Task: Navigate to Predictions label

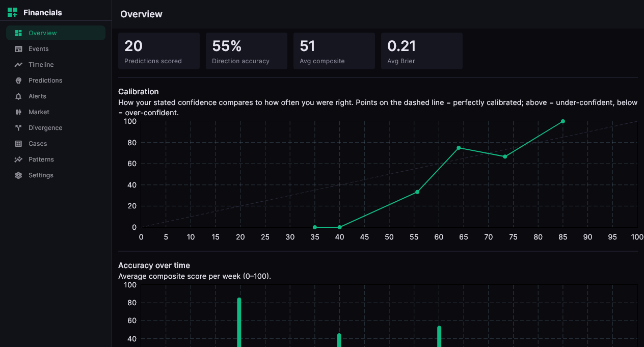Action: pos(45,81)
